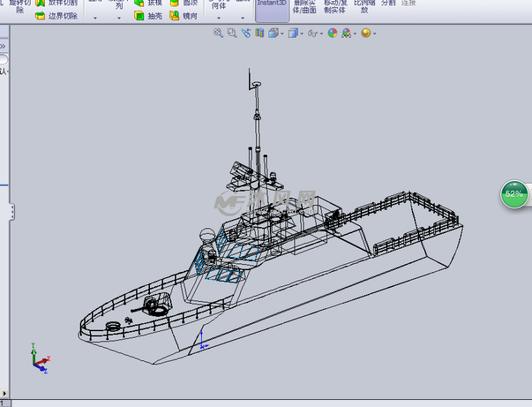
Task: Expand the Display Style dropdown arrow
Action: click(x=302, y=34)
